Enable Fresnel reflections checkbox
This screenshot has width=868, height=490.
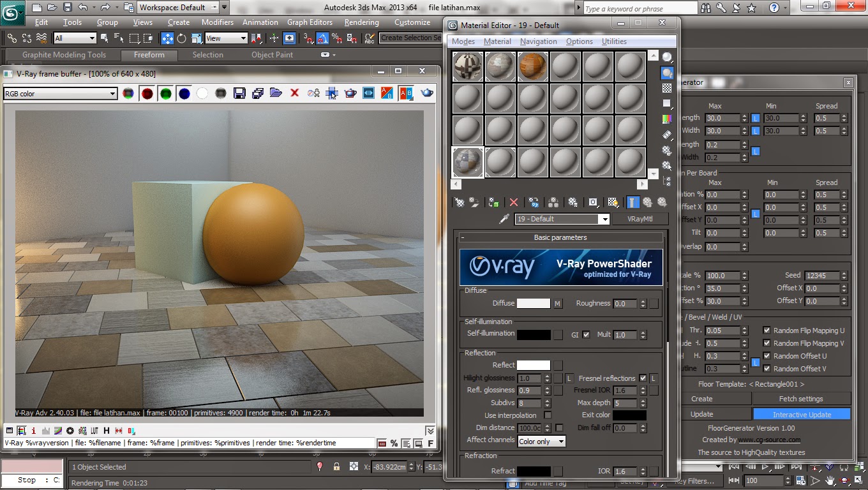[x=643, y=378]
